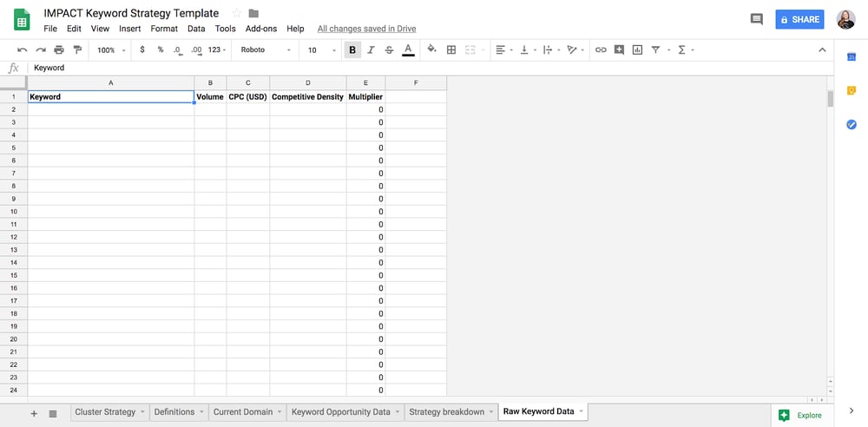Switch to the Cluster Strategy tab
The image size is (868, 427).
(x=110, y=412)
